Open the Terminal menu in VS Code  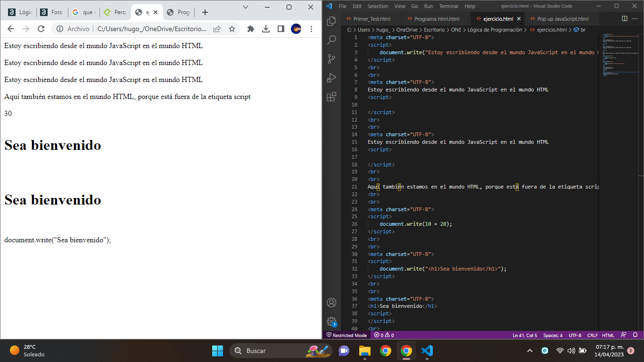[448, 6]
